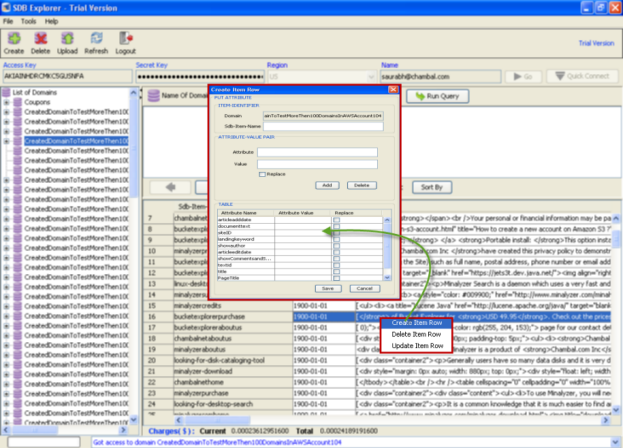Tick Replace checkbox for textid row

click(337, 265)
